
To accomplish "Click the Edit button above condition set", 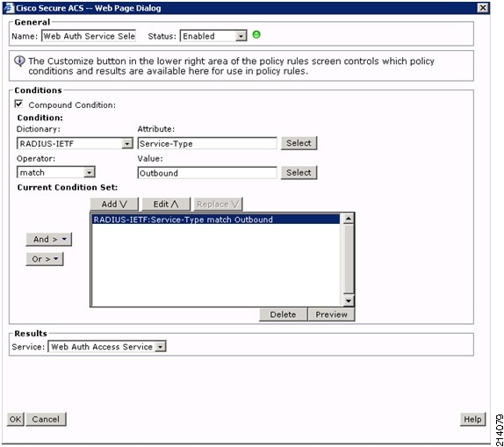I will [x=166, y=205].
